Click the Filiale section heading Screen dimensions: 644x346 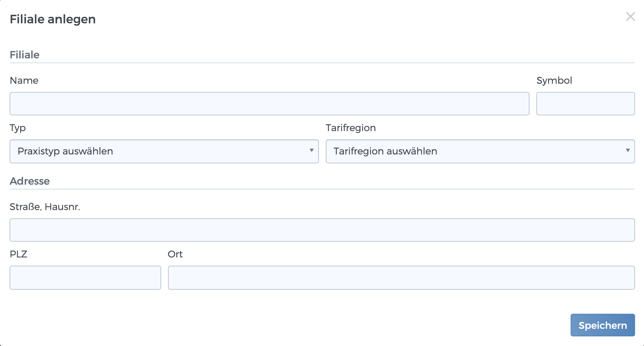pos(25,55)
